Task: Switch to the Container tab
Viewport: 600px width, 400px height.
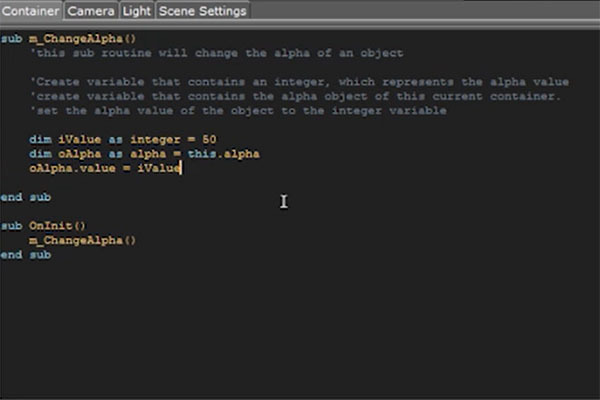Action: pos(32,11)
